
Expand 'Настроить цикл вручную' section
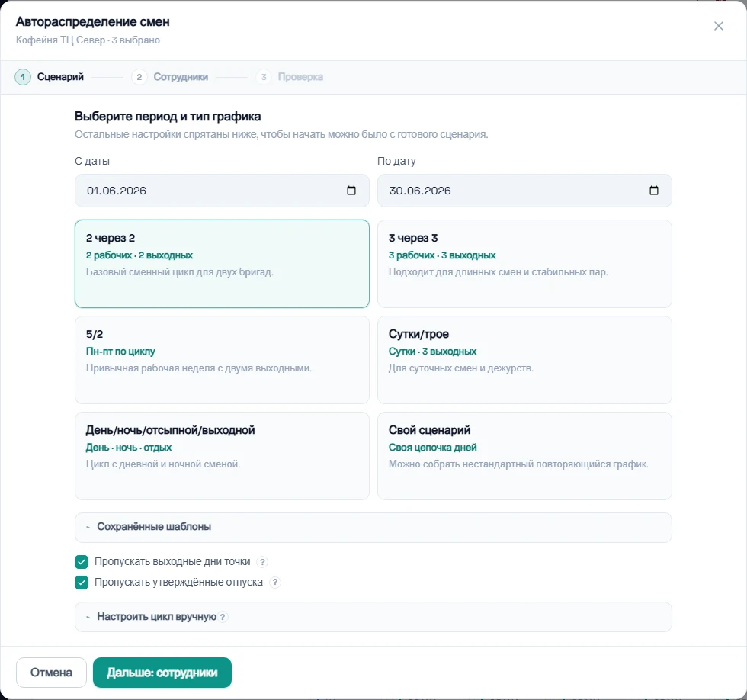[x=373, y=617]
